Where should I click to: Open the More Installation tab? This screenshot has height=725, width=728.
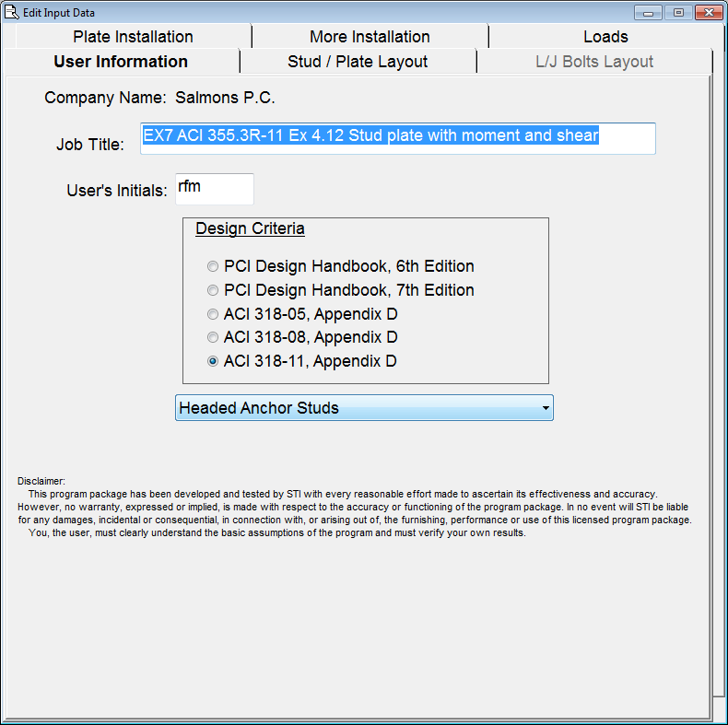click(370, 37)
